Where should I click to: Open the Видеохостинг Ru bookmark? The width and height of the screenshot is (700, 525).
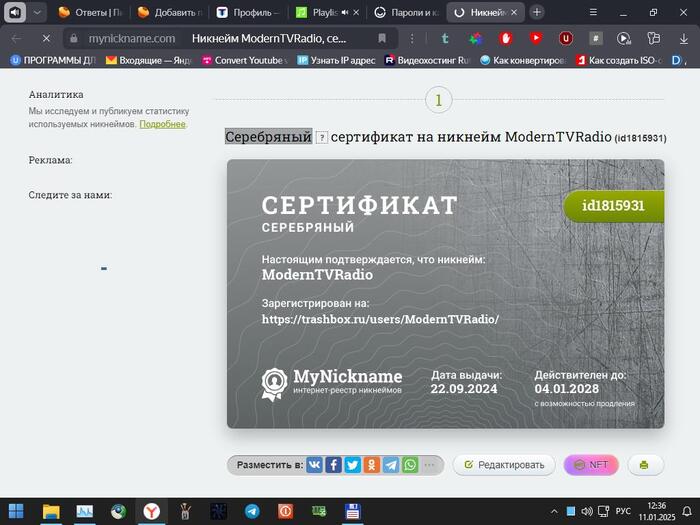(427, 60)
